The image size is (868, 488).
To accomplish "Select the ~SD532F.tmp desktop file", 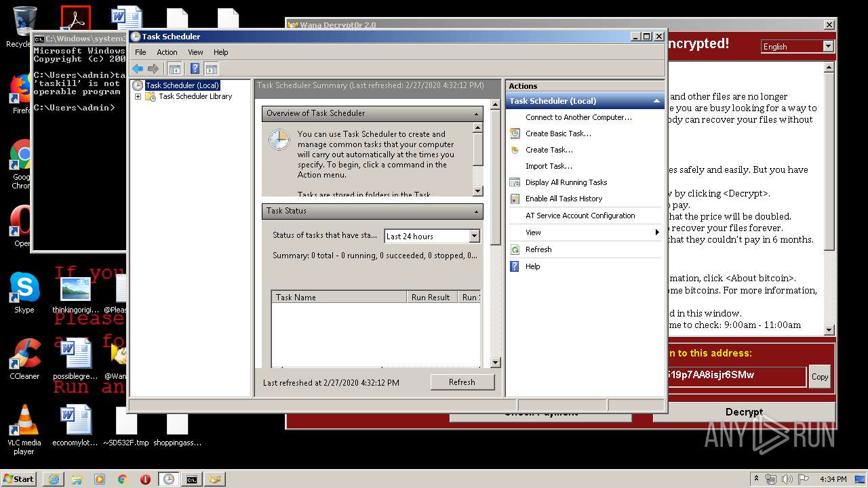I will tap(126, 427).
